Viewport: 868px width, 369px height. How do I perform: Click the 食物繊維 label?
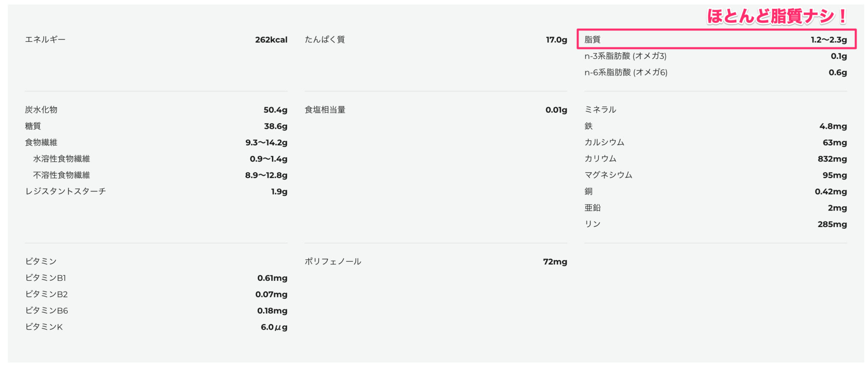tap(41, 143)
